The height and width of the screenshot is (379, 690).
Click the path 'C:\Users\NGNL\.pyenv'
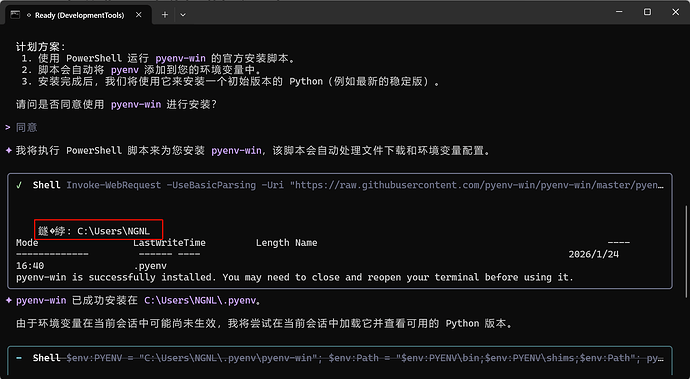point(200,301)
